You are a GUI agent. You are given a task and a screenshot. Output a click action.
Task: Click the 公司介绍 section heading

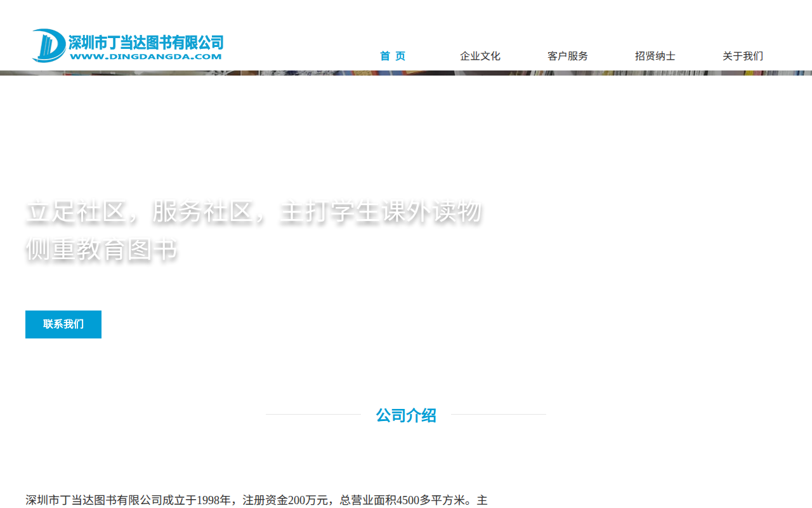pos(406,415)
